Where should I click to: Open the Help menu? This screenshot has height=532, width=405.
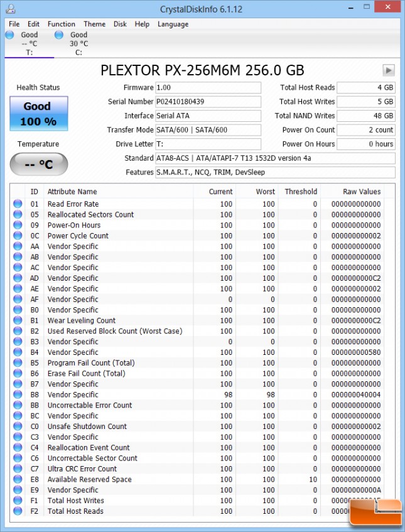(x=142, y=24)
